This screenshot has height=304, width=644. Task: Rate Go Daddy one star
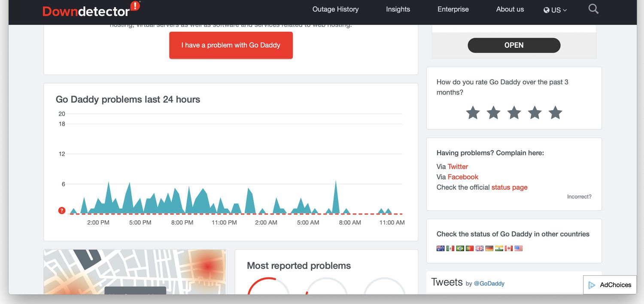pos(473,113)
